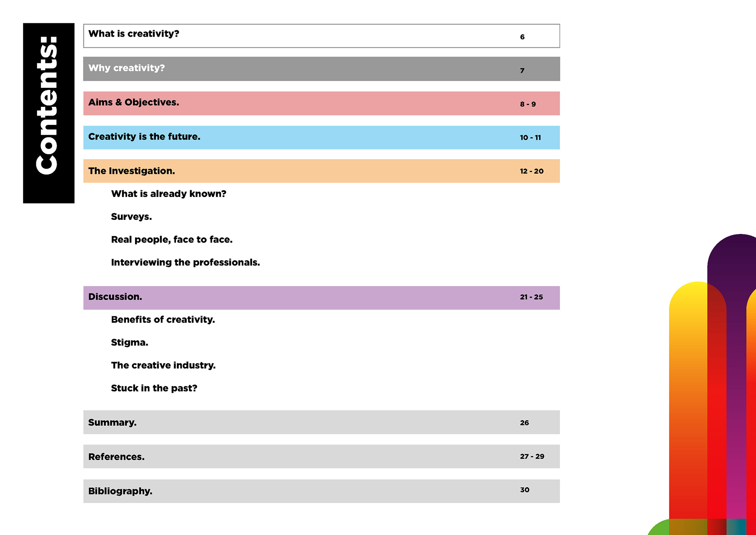The image size is (756, 535).
Task: Click the 'What is already known?' sub-item
Action: click(x=169, y=194)
